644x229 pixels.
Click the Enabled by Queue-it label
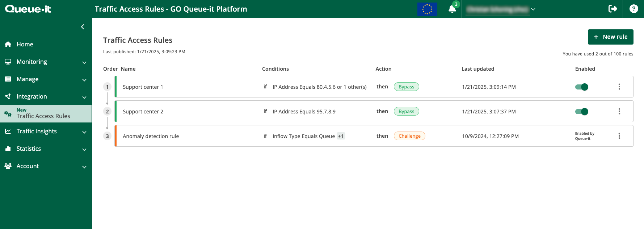(585, 136)
